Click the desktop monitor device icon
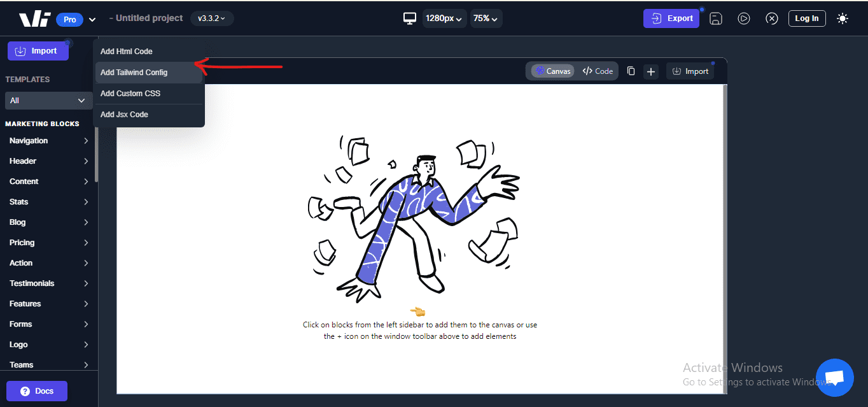Viewport: 868px width, 407px height. 410,18
